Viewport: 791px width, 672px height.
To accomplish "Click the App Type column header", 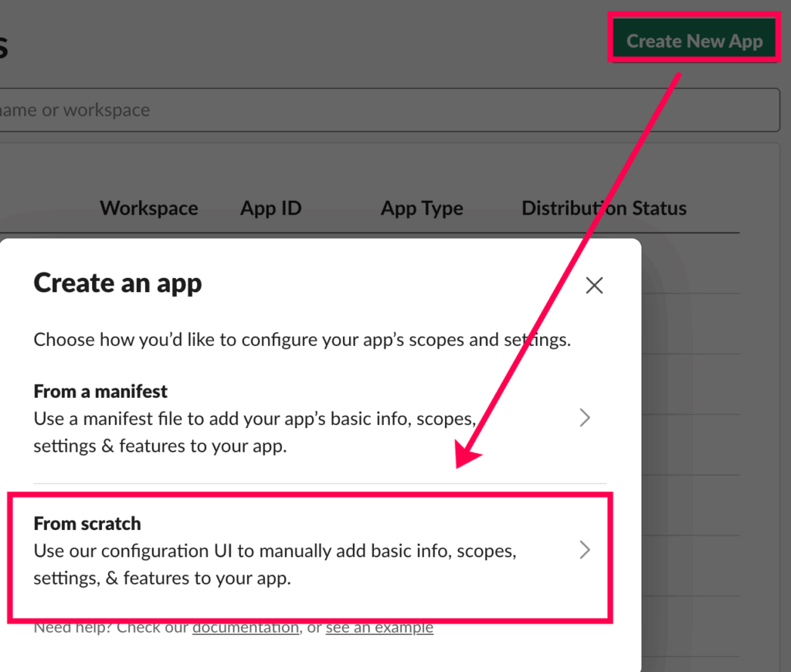I will pyautogui.click(x=422, y=208).
